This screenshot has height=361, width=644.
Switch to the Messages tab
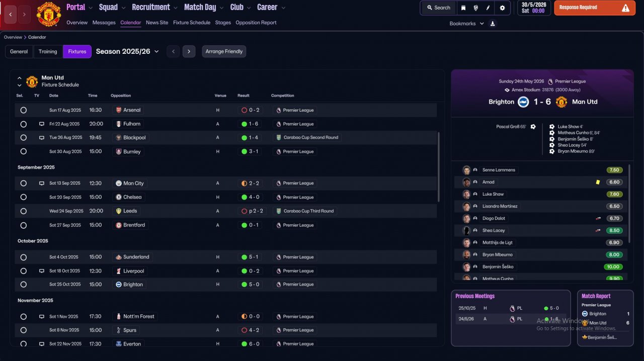[x=104, y=23]
